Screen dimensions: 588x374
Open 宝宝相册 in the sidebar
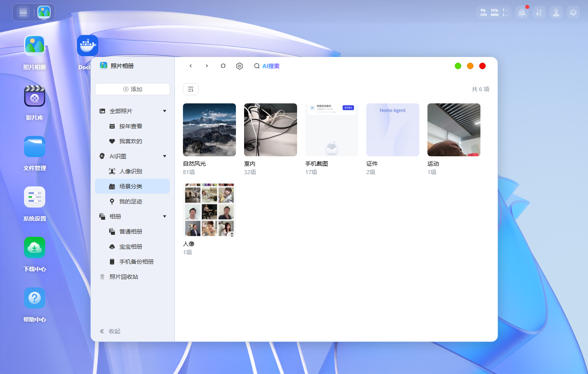(x=132, y=247)
